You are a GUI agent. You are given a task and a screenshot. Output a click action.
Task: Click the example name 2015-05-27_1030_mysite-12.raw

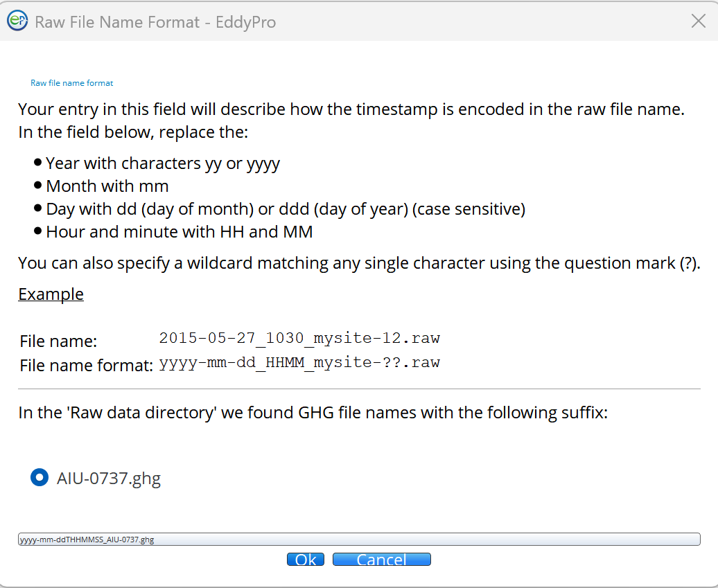tap(299, 339)
